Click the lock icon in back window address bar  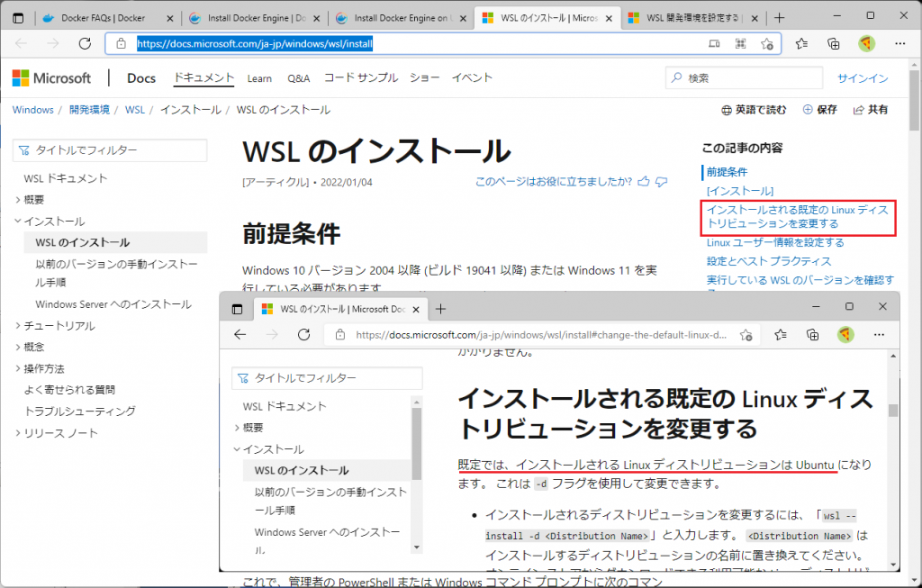click(x=122, y=43)
